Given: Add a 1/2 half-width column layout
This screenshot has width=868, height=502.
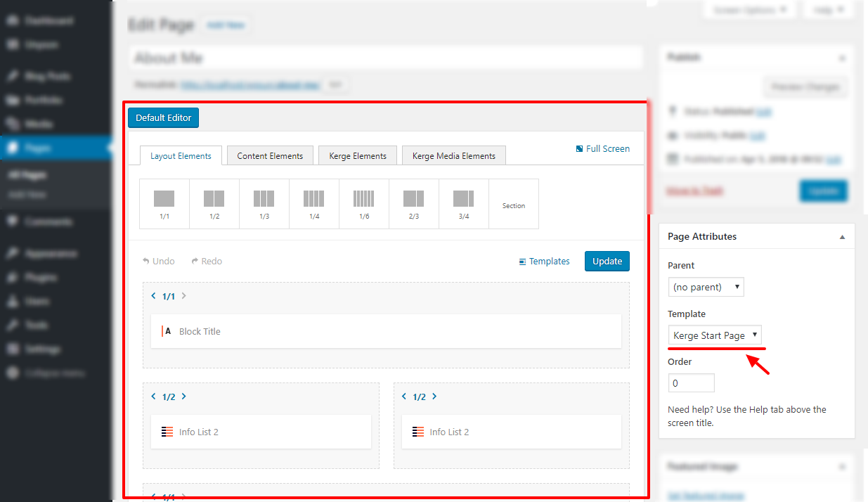Looking at the screenshot, I should pyautogui.click(x=214, y=204).
